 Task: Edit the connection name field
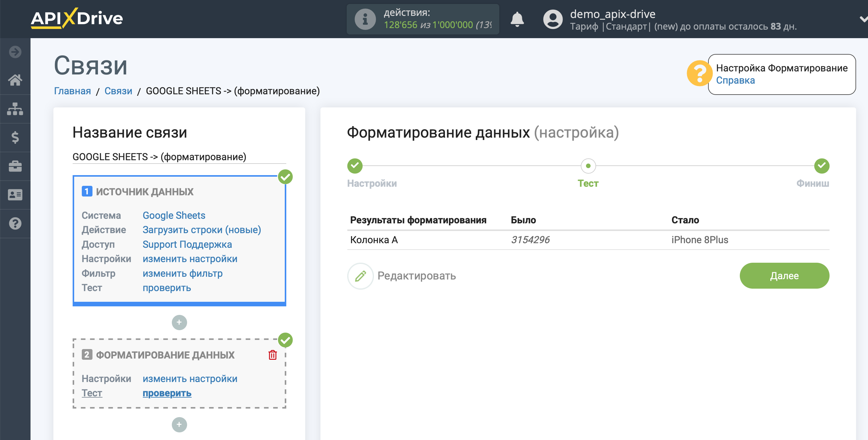click(x=179, y=157)
